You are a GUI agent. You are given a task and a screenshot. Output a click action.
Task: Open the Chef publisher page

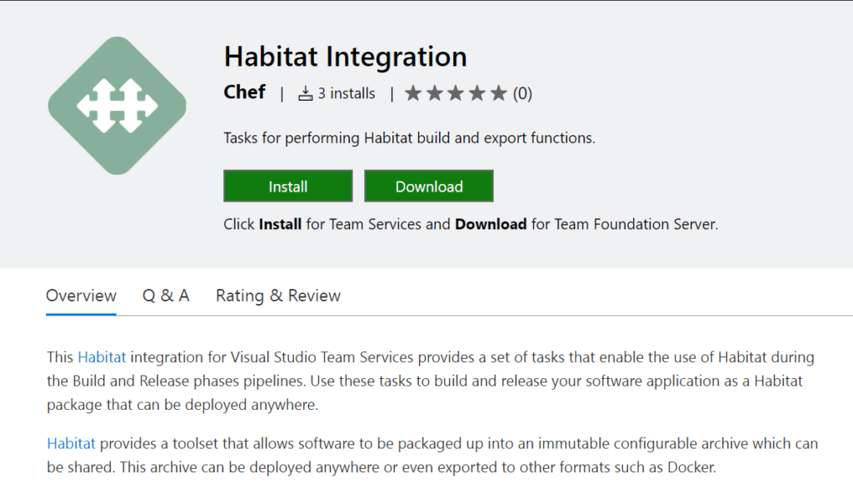click(x=244, y=92)
